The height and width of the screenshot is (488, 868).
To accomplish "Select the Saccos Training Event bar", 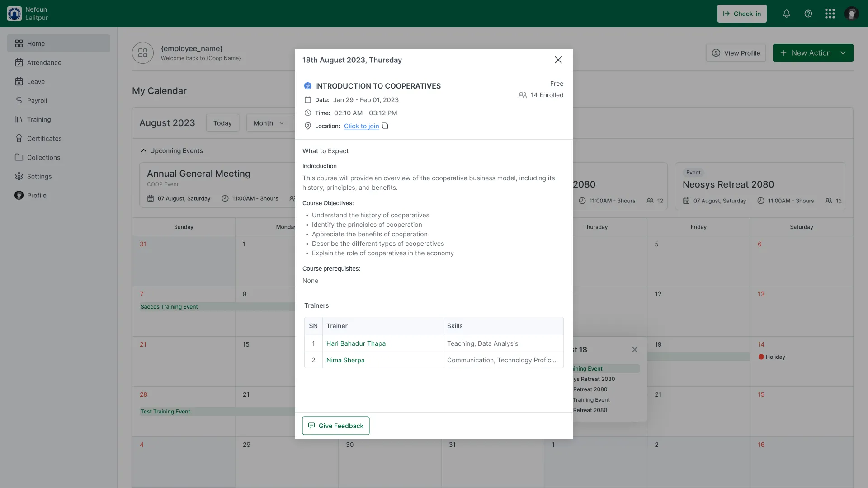I will 217,307.
